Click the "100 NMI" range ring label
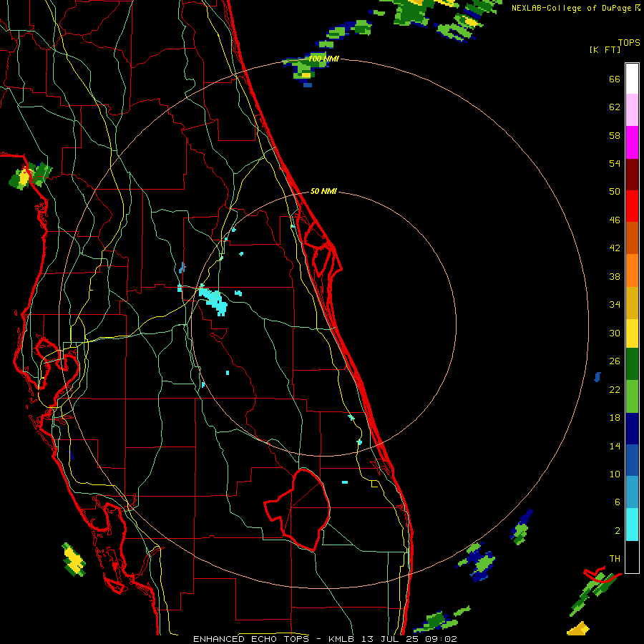Screen dimensions: 644x644 323,59
